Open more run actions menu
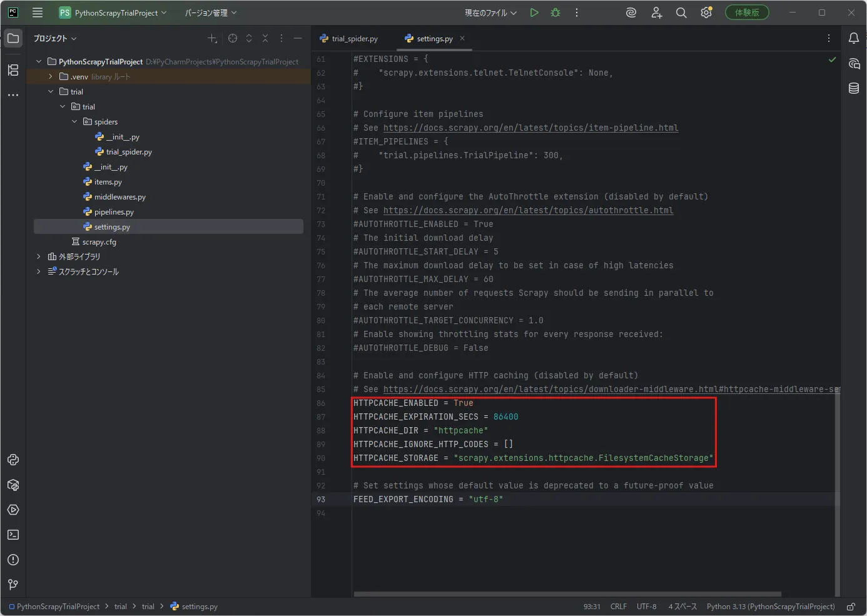 (577, 13)
